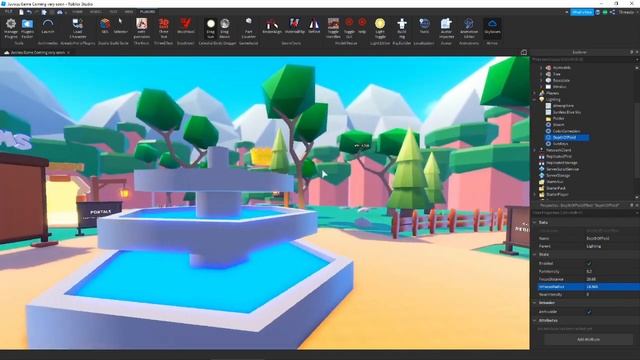
Task: Click the Undo arrow in quick access bar
Action: click(29, 12)
